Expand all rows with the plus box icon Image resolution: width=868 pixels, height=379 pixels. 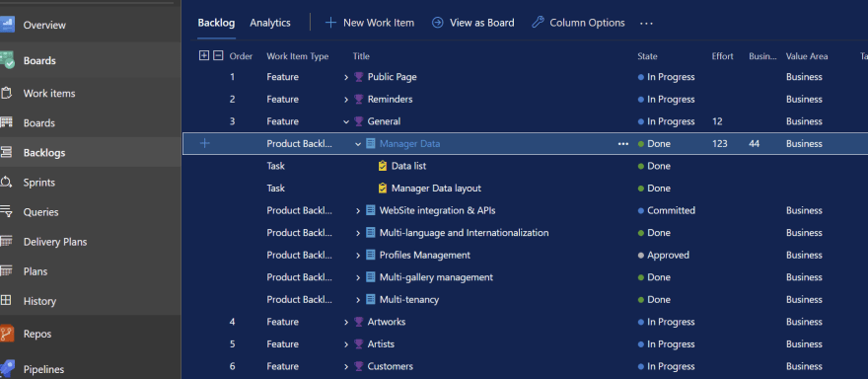204,55
